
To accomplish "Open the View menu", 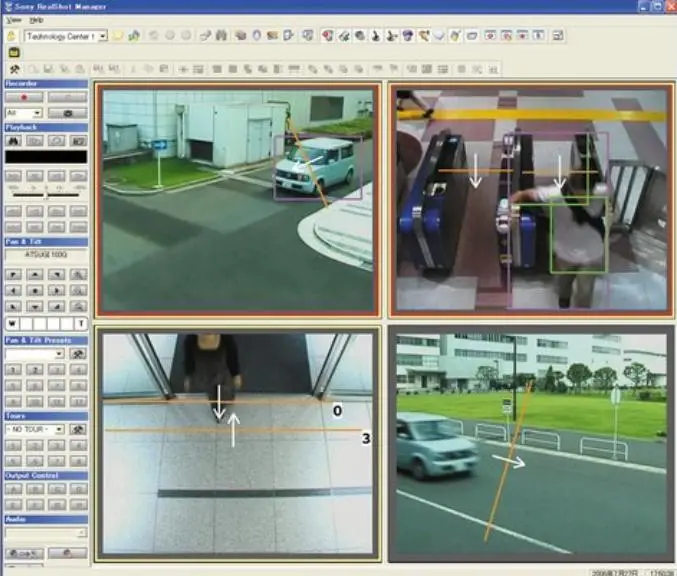I will coord(14,20).
